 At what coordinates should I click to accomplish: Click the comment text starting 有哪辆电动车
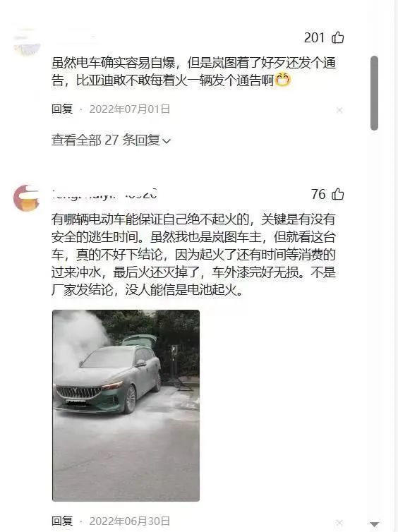pos(193,255)
